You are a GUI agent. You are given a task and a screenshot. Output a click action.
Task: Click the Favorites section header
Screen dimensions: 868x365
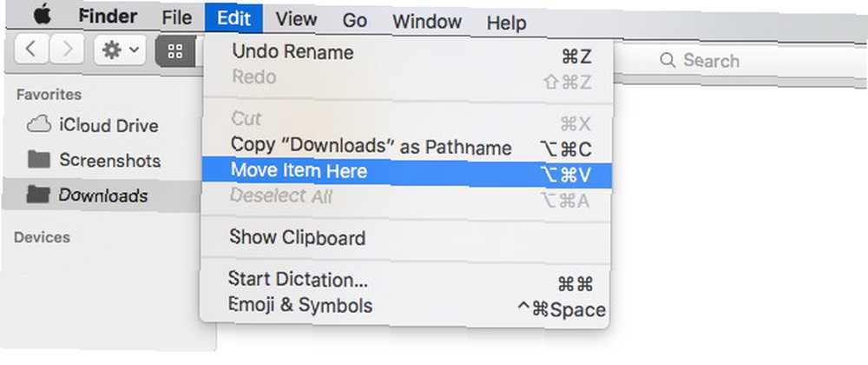point(49,95)
